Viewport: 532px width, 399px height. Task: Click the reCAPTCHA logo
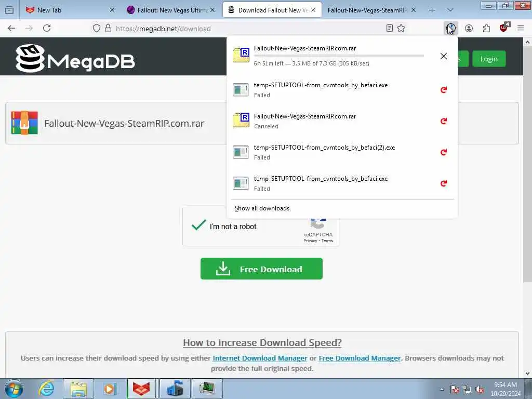[x=318, y=223]
